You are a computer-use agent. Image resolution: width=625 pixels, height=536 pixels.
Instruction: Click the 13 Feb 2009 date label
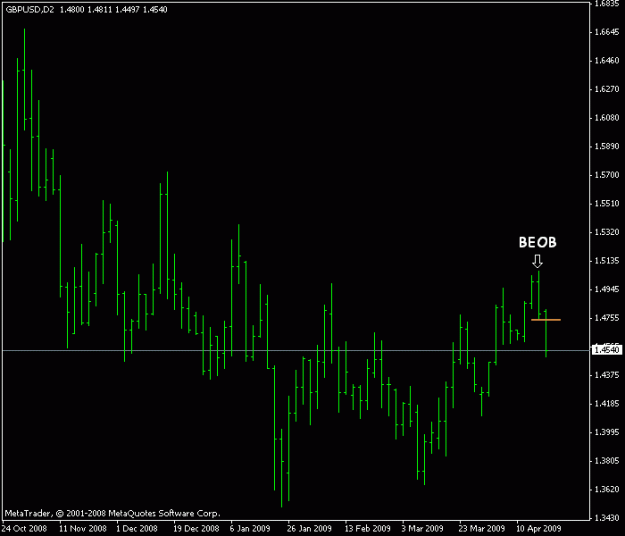(368, 529)
